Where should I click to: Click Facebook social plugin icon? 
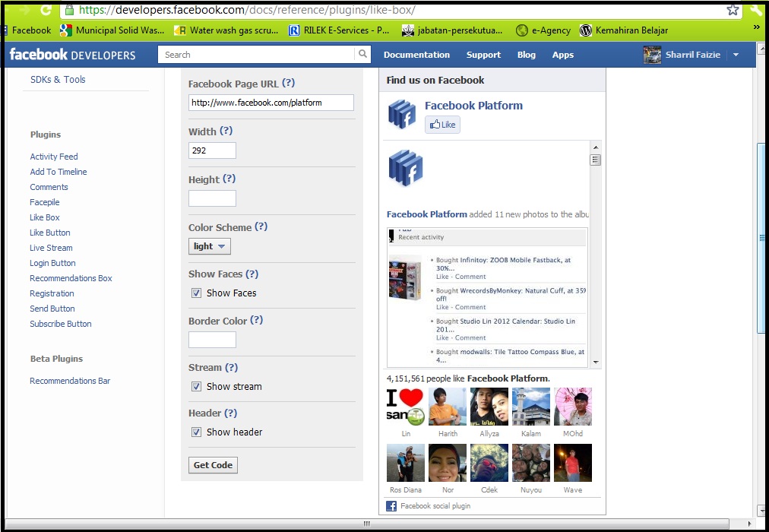391,506
